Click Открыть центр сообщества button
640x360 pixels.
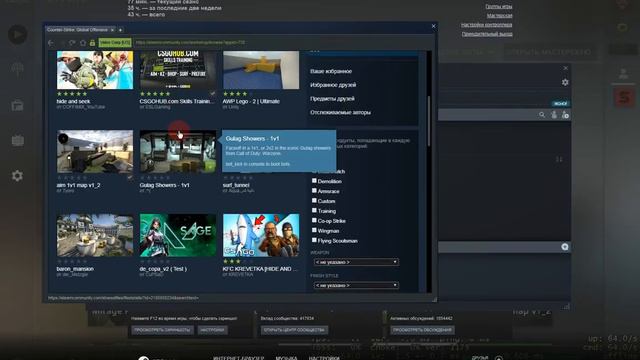[294, 330]
